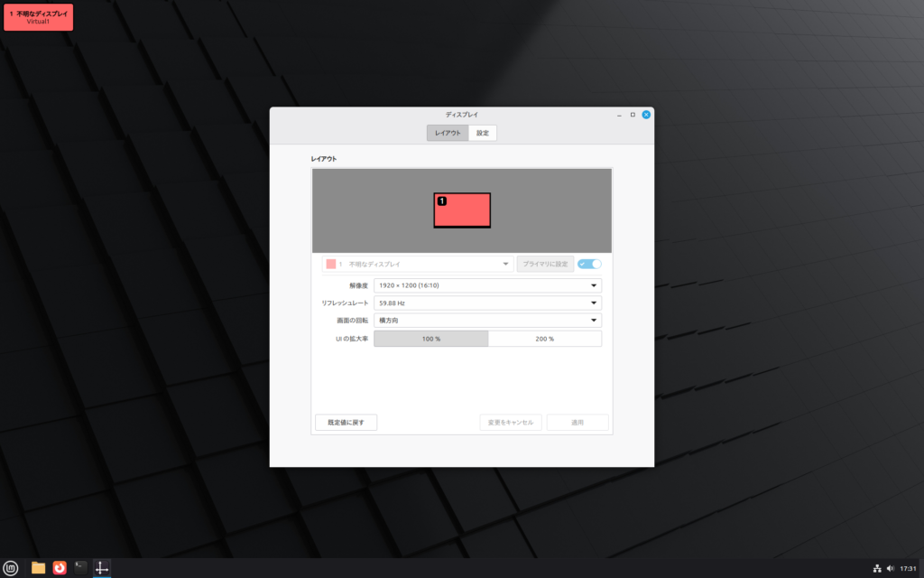Viewport: 924px width, 578px height.
Task: Select 200 % UI scale
Action: coord(544,339)
